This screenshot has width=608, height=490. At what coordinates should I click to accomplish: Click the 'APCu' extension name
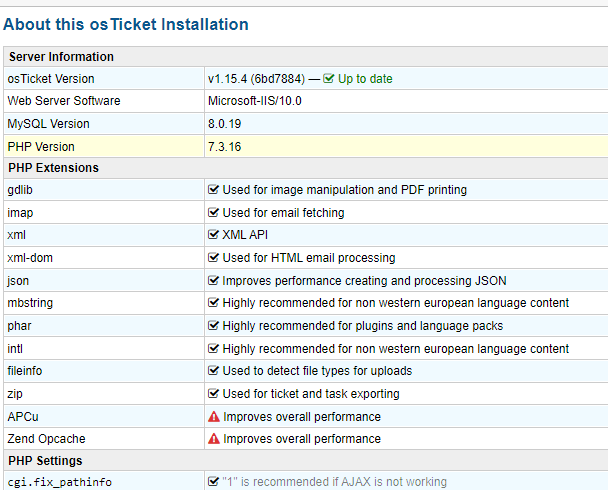(x=23, y=417)
